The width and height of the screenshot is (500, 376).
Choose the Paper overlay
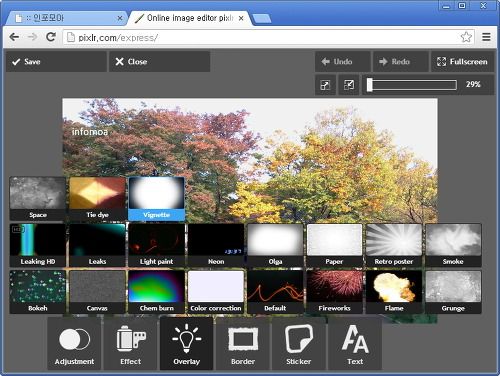[x=334, y=245]
